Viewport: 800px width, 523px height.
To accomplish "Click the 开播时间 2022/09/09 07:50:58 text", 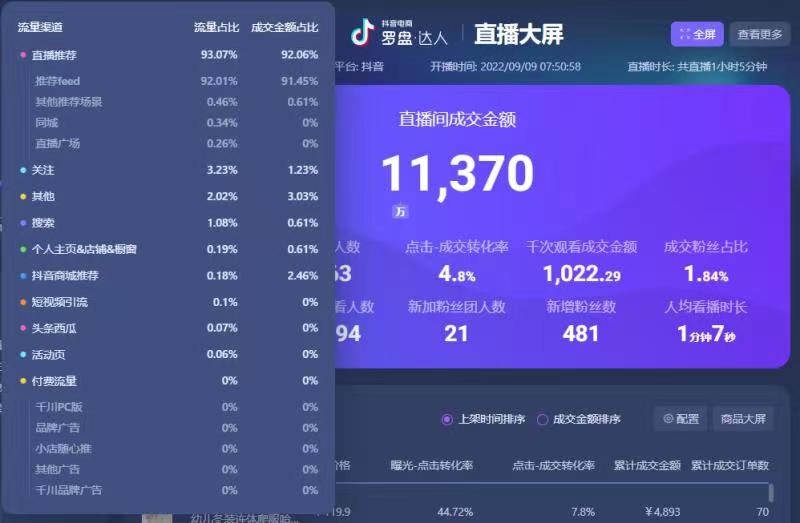I will click(x=505, y=67).
